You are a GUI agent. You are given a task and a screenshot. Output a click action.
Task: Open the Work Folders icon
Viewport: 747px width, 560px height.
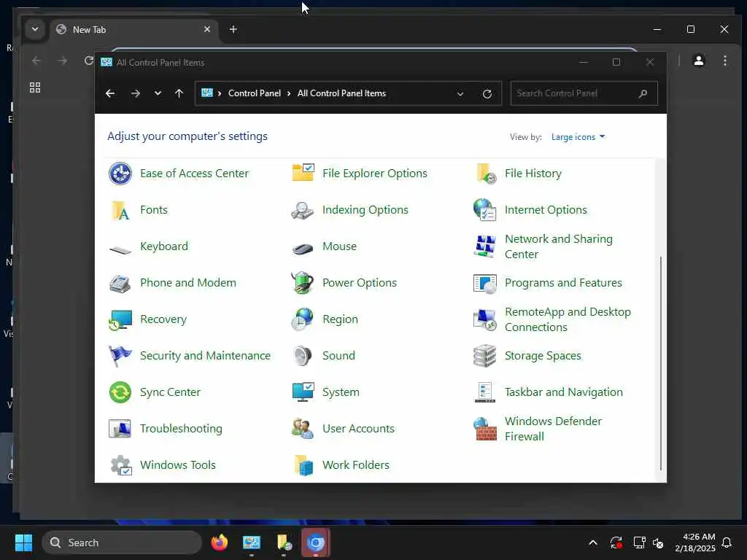tap(303, 465)
